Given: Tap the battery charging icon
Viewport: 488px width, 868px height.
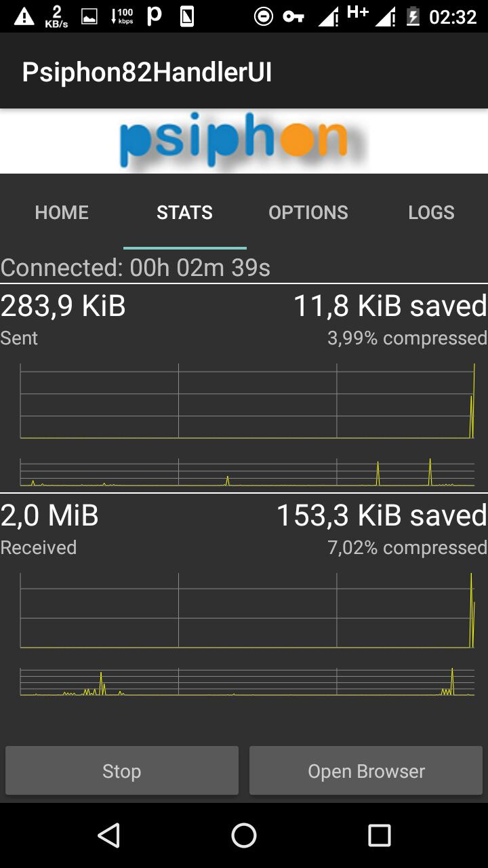Looking at the screenshot, I should tap(413, 16).
